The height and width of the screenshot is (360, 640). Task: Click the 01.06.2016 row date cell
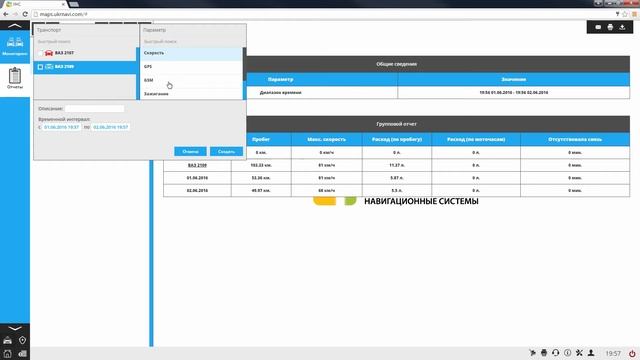click(197, 178)
